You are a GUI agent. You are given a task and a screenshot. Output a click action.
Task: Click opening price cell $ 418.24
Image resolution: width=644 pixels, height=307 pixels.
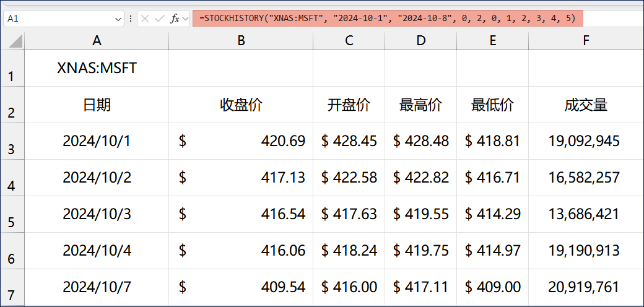[349, 251]
